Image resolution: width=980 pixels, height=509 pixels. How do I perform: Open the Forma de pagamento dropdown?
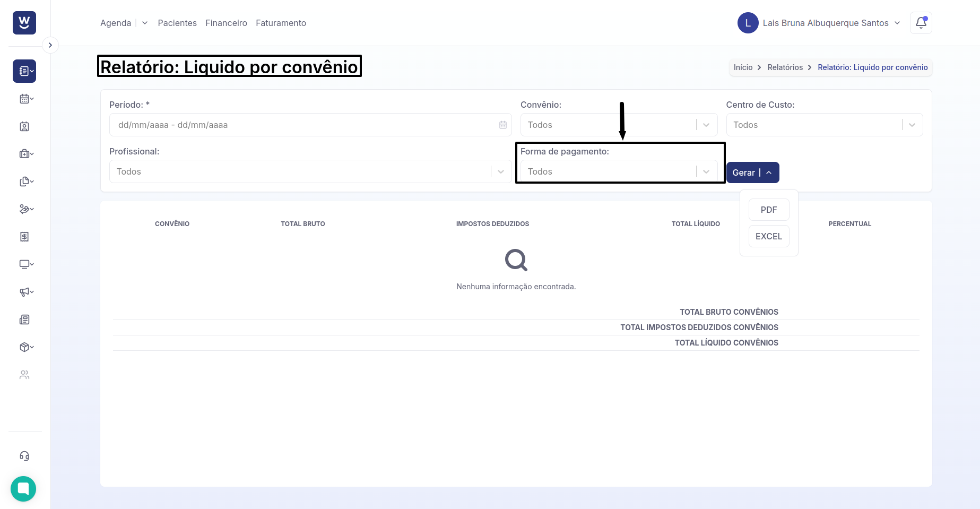(619, 171)
